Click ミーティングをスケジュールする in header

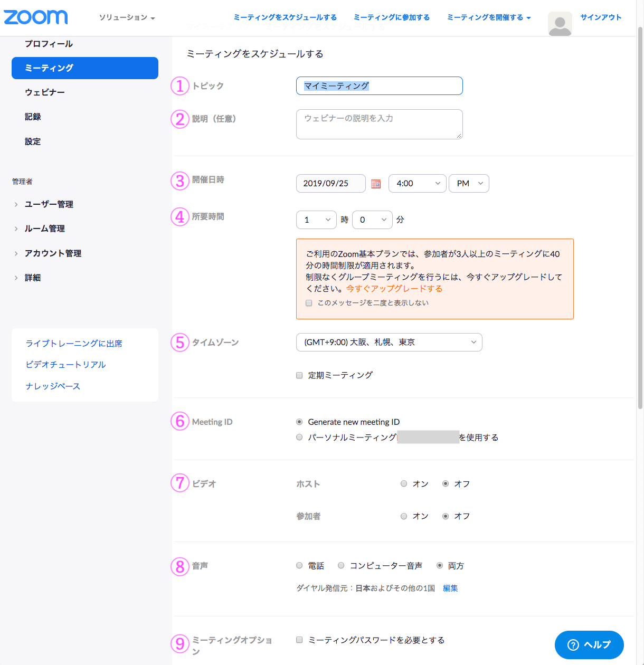click(x=285, y=17)
